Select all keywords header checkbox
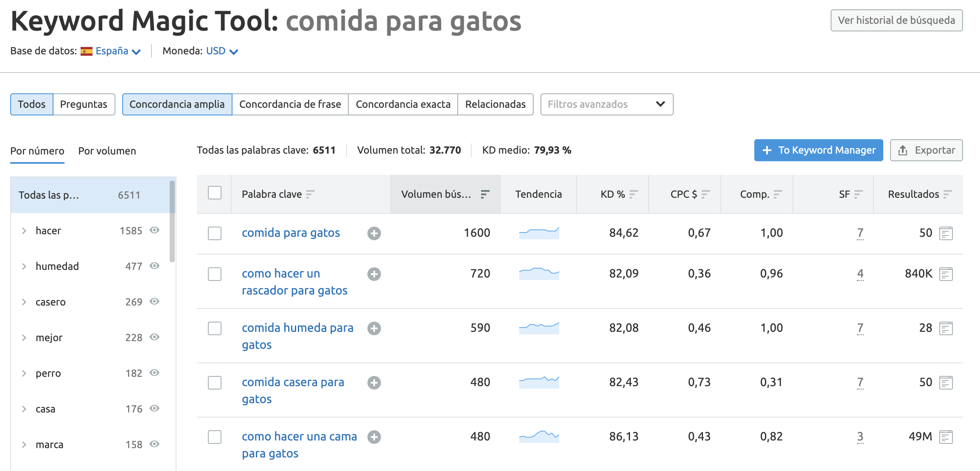This screenshot has height=471, width=980. pyautogui.click(x=215, y=193)
